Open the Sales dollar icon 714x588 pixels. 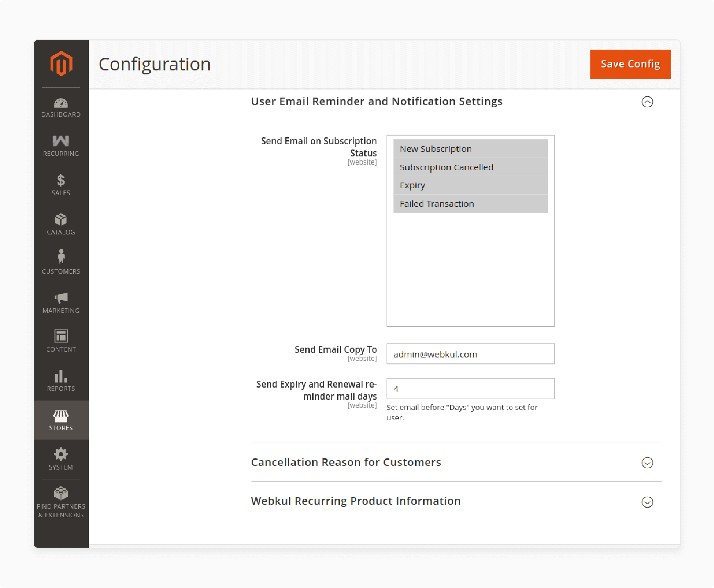pos(61,180)
